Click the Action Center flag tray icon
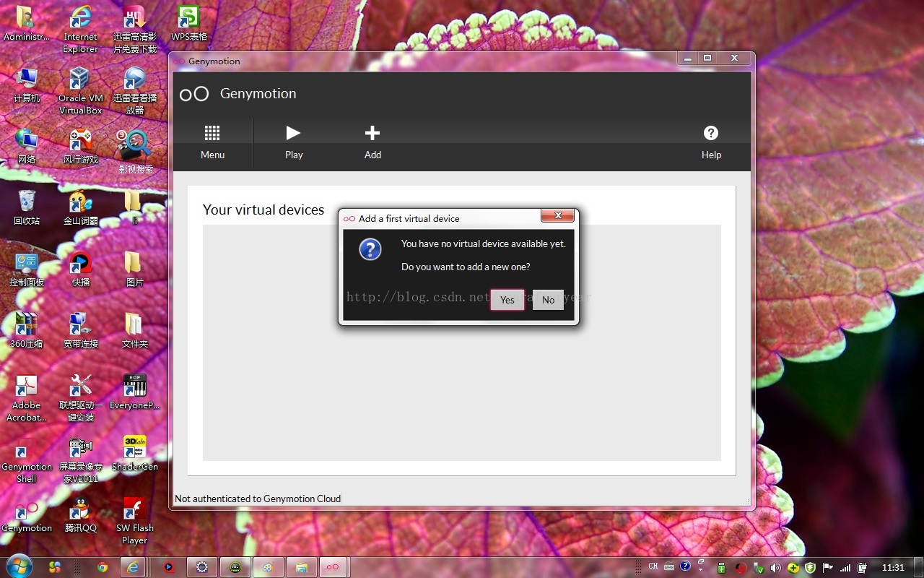The height and width of the screenshot is (578, 924). [x=828, y=568]
